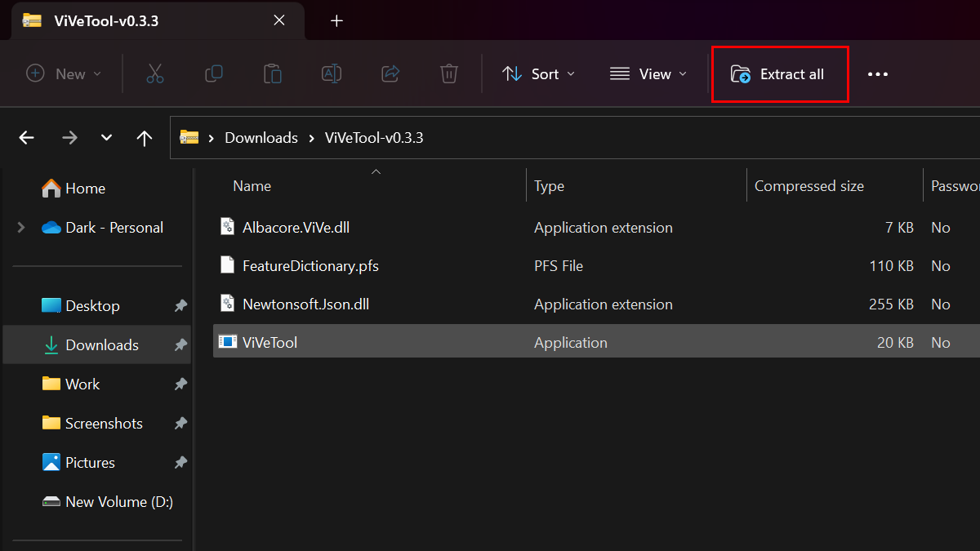Open the New item dropdown
The image size is (980, 551).
pyautogui.click(x=64, y=74)
